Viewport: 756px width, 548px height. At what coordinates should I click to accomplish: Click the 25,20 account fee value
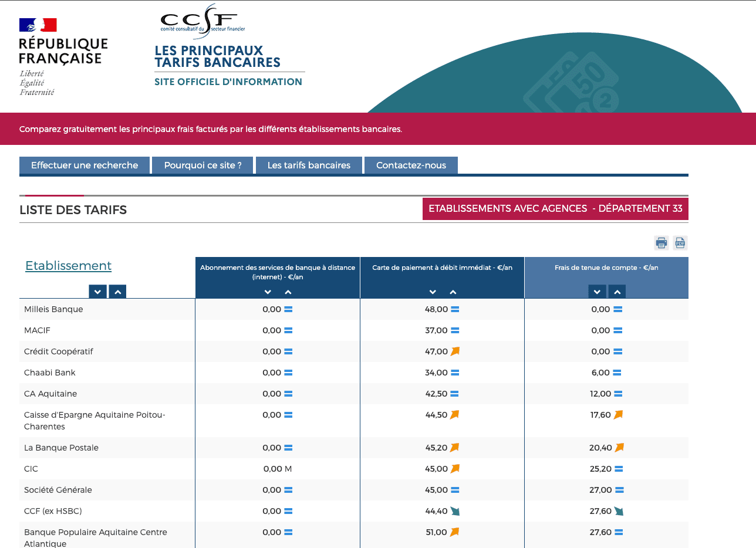[x=600, y=469]
